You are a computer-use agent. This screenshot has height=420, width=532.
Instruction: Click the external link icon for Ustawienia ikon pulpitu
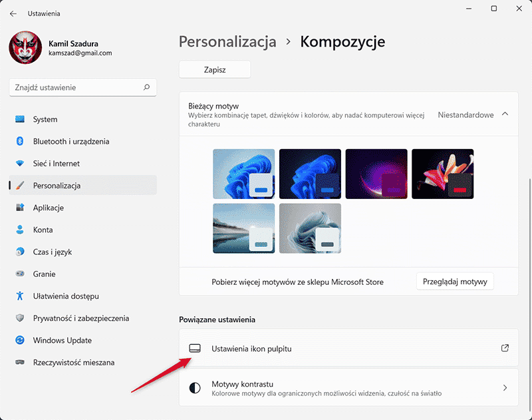[505, 348]
